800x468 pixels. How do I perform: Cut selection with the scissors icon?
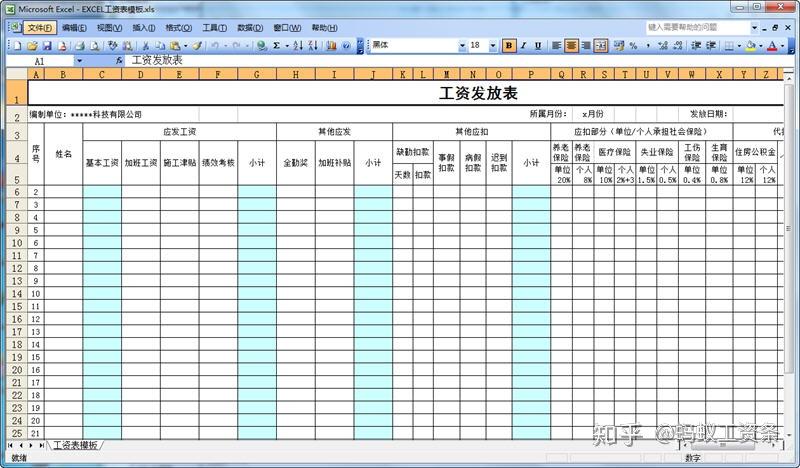(x=145, y=46)
